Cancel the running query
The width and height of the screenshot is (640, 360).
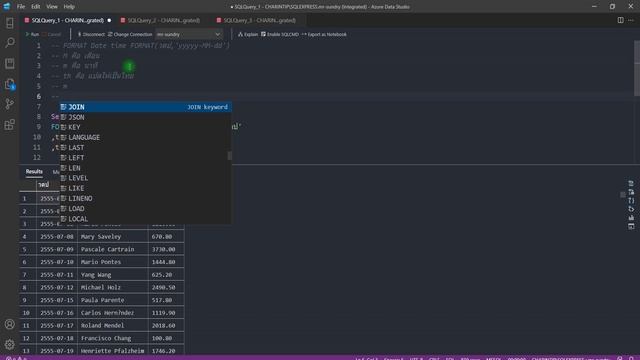click(x=52, y=35)
